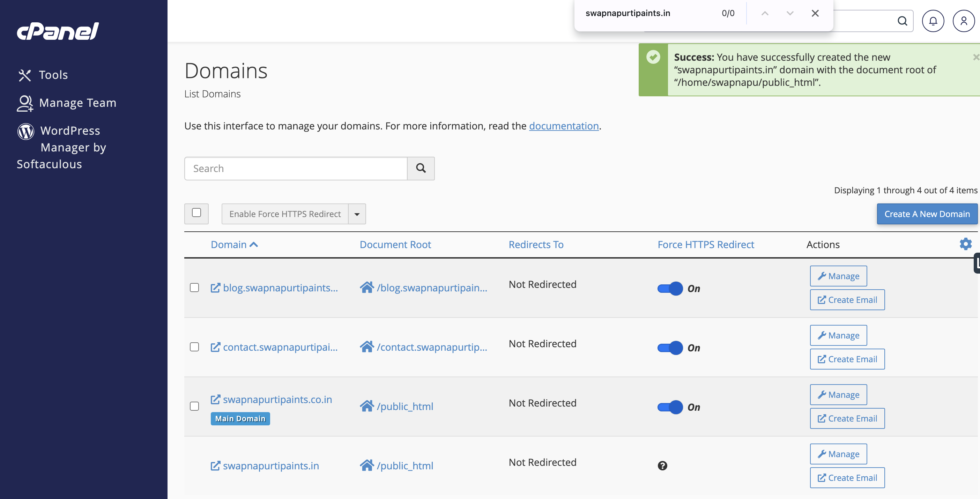Jump to next find-in-page result arrow
This screenshot has width=980, height=499.
[790, 13]
